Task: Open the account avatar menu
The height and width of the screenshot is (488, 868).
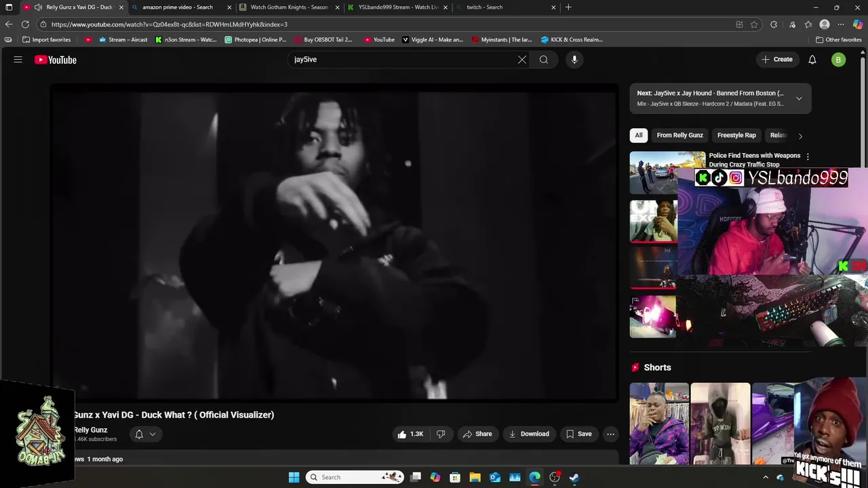Action: [839, 60]
